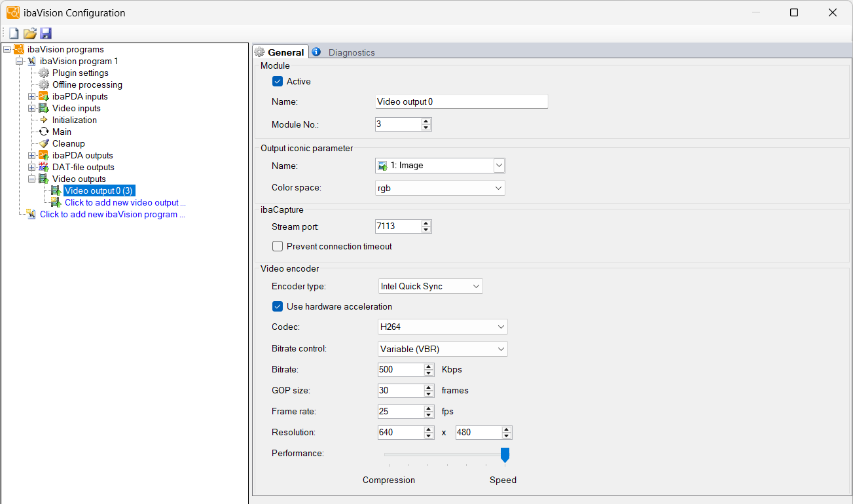Click the Plugin settings gear icon

tap(44, 73)
